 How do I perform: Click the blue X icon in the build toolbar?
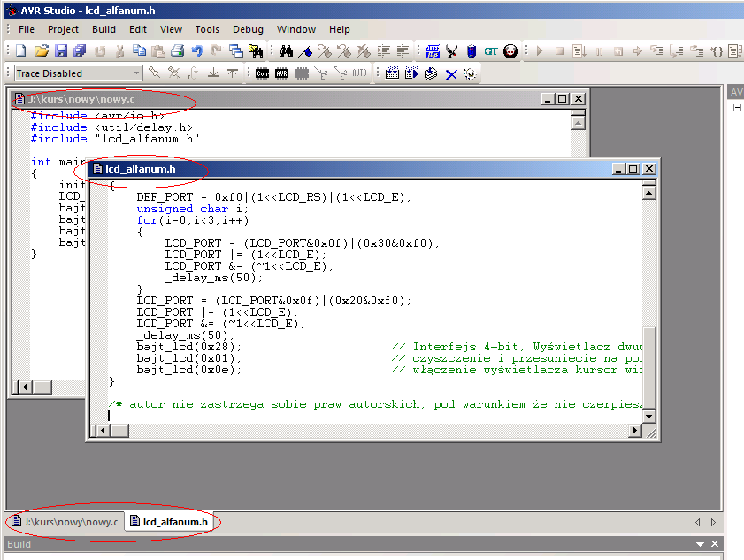451,73
